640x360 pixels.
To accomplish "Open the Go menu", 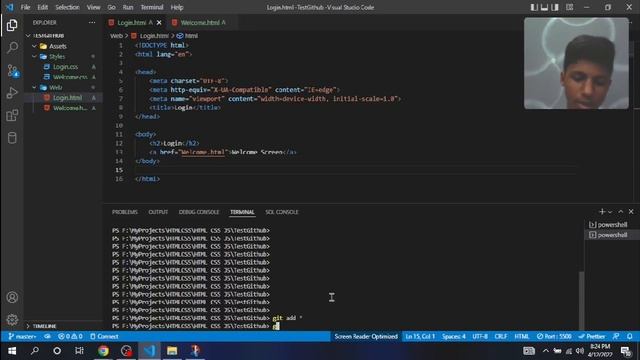I will pos(111,7).
